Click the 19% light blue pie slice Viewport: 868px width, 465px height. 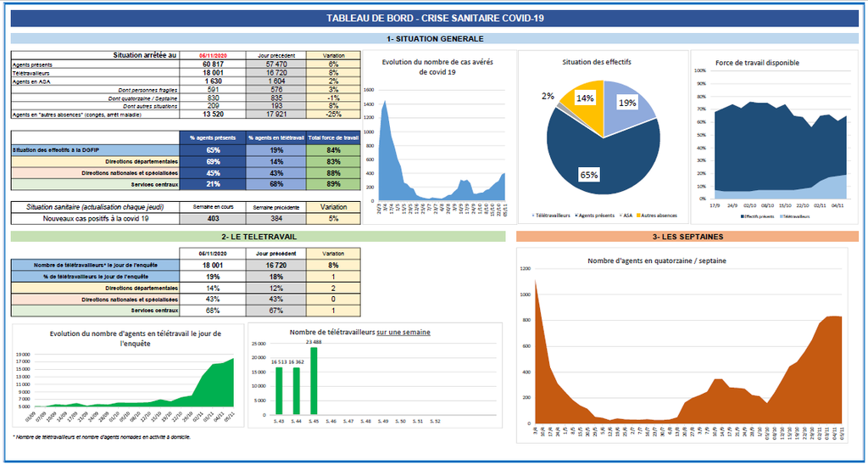(x=627, y=104)
